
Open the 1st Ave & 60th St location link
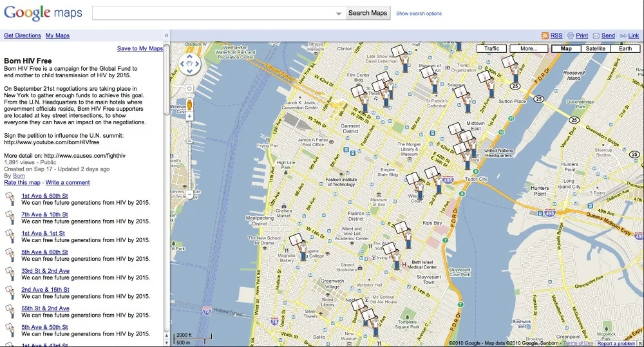pos(45,196)
